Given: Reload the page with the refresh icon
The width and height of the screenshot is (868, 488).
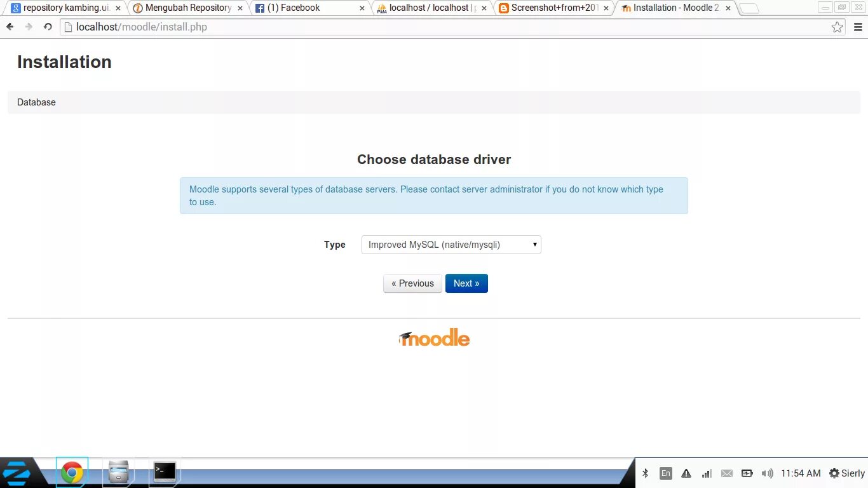Looking at the screenshot, I should click(48, 27).
